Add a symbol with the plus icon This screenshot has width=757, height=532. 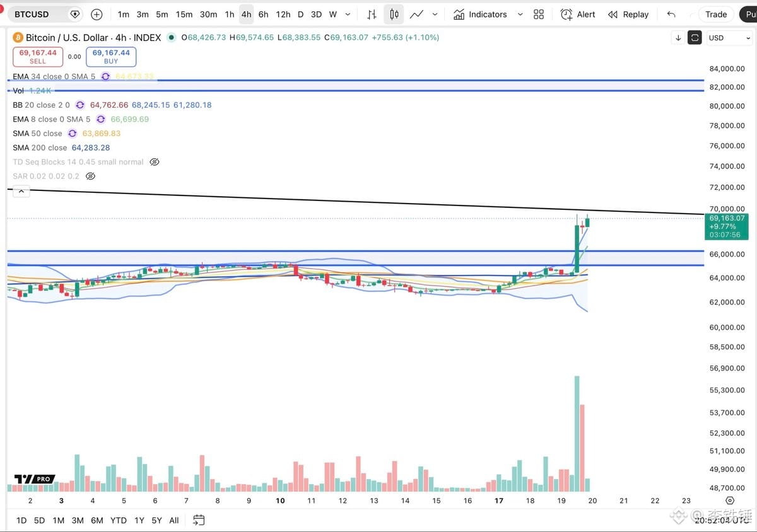pyautogui.click(x=97, y=14)
